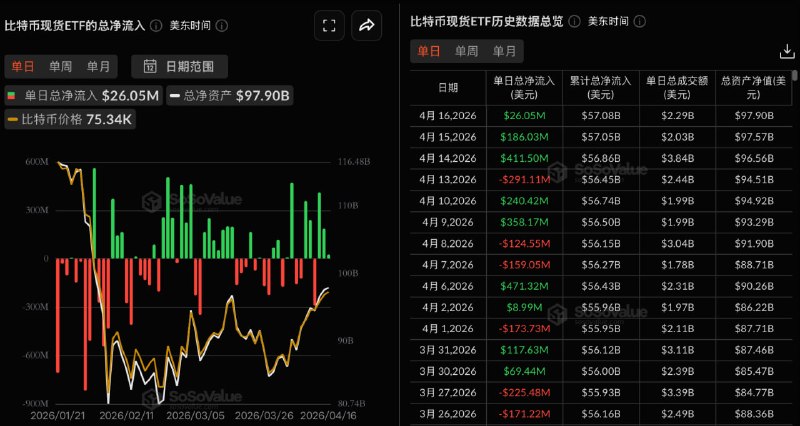Viewport: 800px width, 426px height.
Task: Click the white 总净资产 legend line swatch
Action: point(176,95)
